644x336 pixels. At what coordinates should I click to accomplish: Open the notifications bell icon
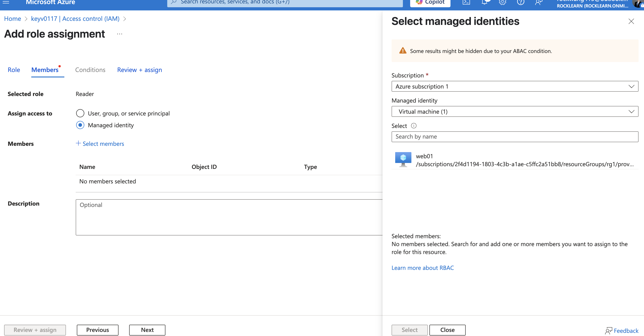pyautogui.click(x=484, y=2)
